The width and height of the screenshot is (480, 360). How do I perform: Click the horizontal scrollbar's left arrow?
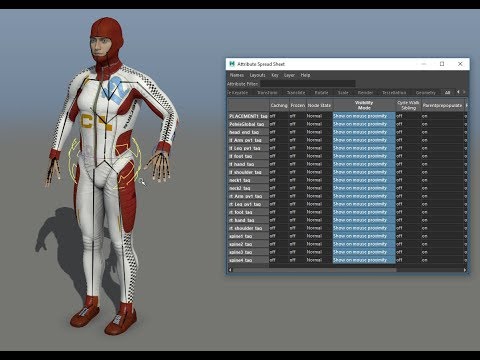pos(230,270)
